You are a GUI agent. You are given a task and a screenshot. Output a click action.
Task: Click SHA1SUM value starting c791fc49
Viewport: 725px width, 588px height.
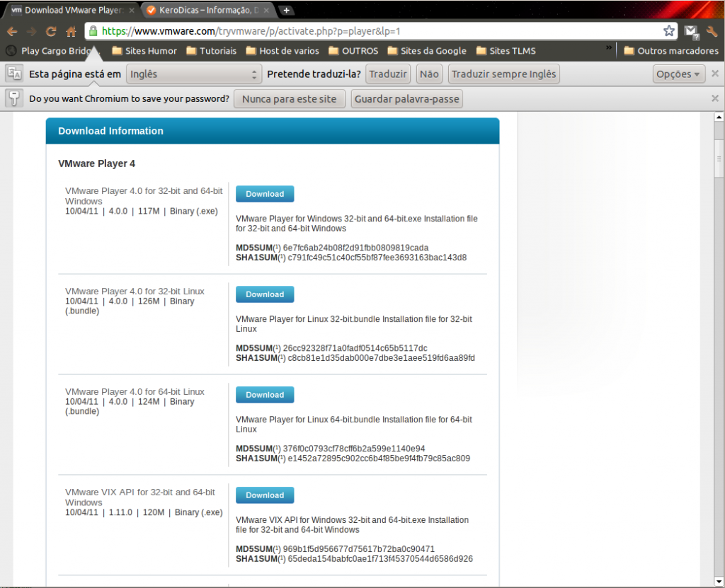pos(377,258)
